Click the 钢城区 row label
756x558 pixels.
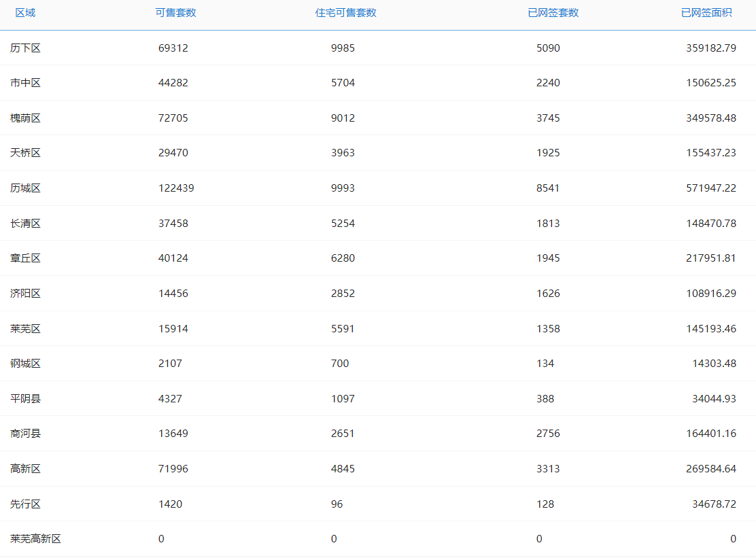(x=25, y=364)
